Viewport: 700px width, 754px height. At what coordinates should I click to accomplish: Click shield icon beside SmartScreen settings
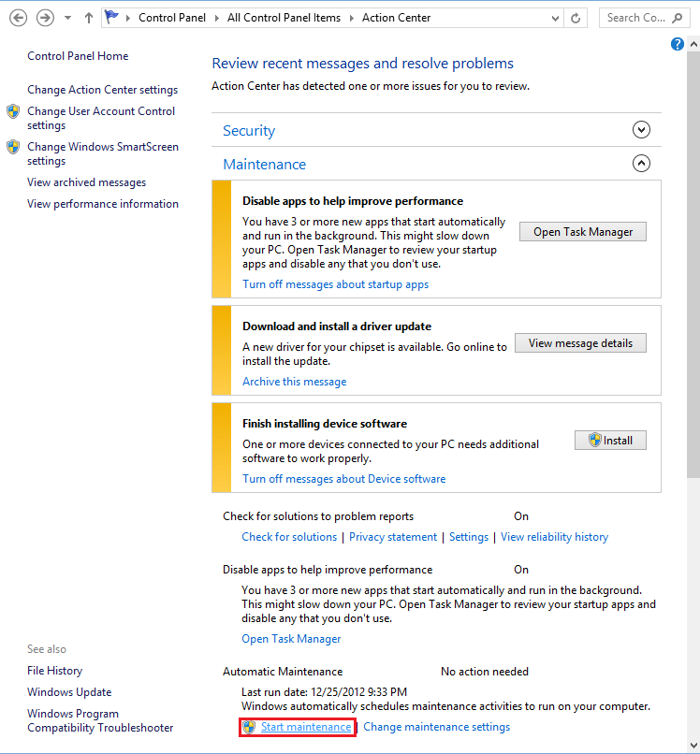point(13,147)
